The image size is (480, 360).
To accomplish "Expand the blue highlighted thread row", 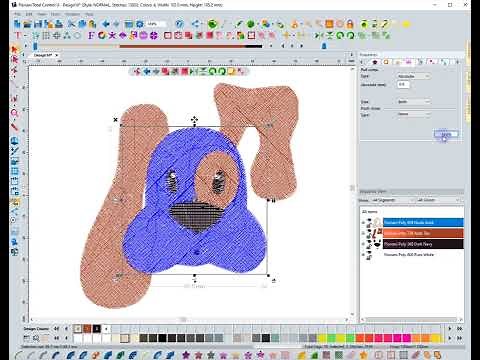I will pyautogui.click(x=363, y=222).
